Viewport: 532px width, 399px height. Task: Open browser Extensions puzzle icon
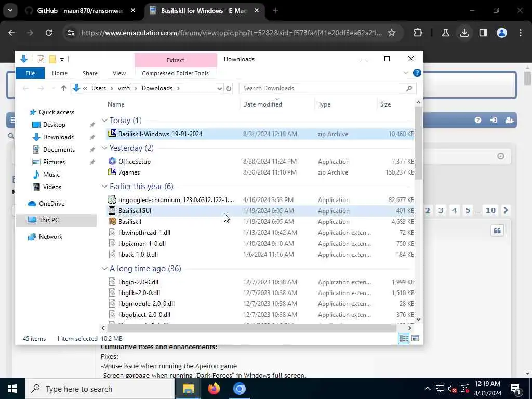pos(418,33)
